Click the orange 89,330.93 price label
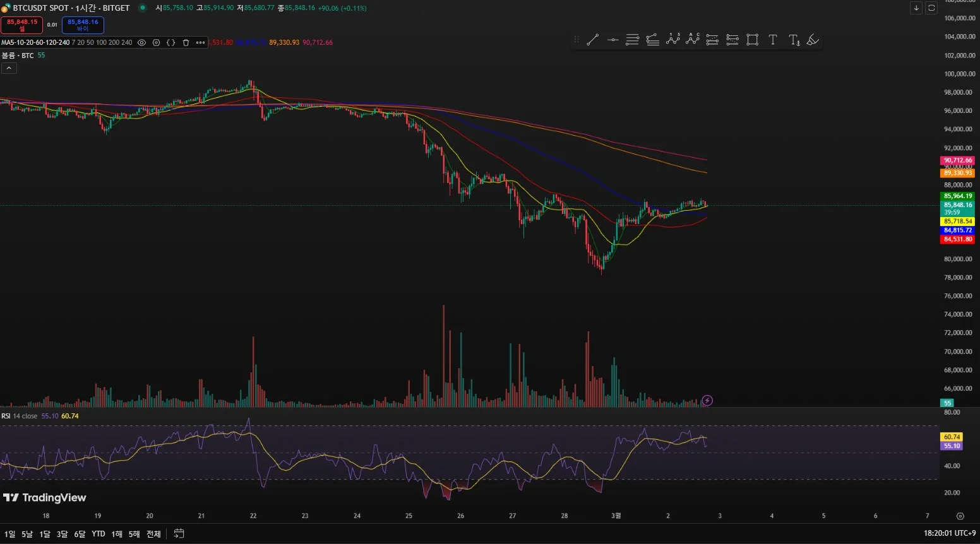 pyautogui.click(x=958, y=173)
